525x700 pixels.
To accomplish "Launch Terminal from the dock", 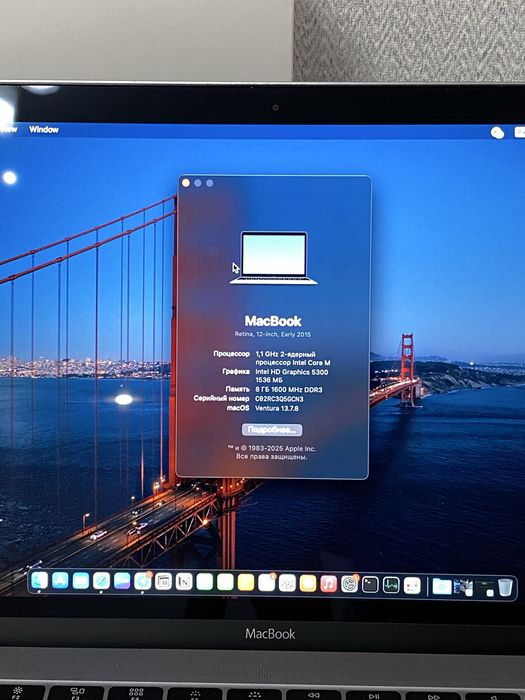I will (x=370, y=584).
